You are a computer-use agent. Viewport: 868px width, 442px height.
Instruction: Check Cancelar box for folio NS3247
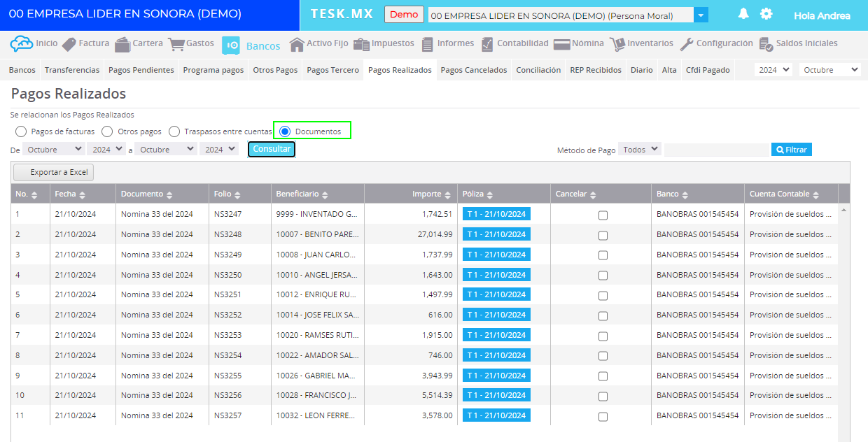(x=603, y=215)
